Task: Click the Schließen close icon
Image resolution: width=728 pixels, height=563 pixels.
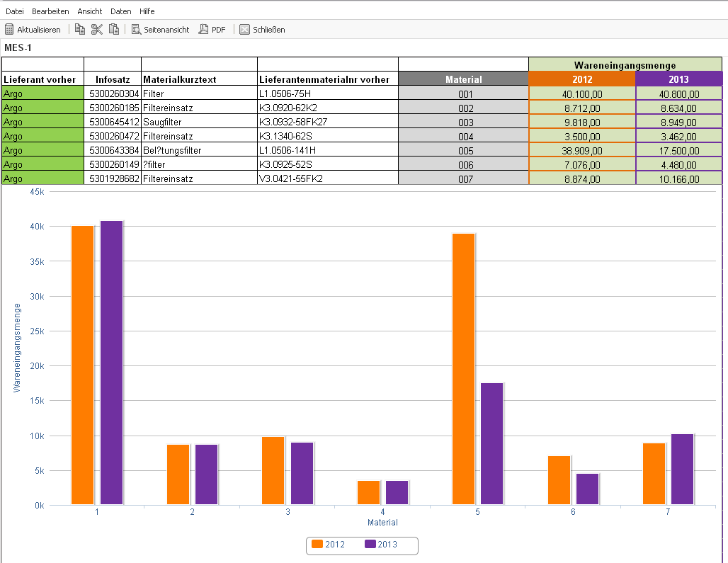Action: click(x=244, y=29)
